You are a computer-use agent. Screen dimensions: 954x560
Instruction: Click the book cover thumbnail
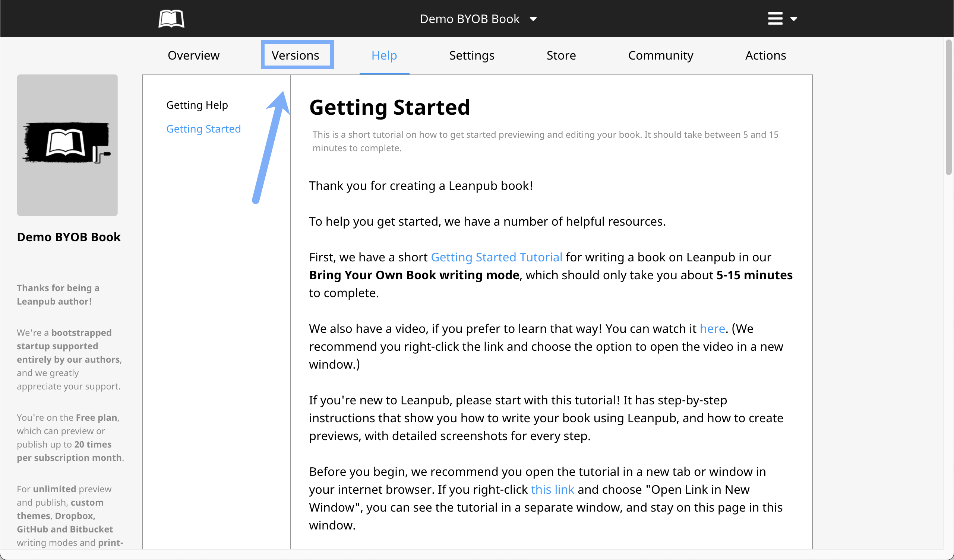pos(67,145)
